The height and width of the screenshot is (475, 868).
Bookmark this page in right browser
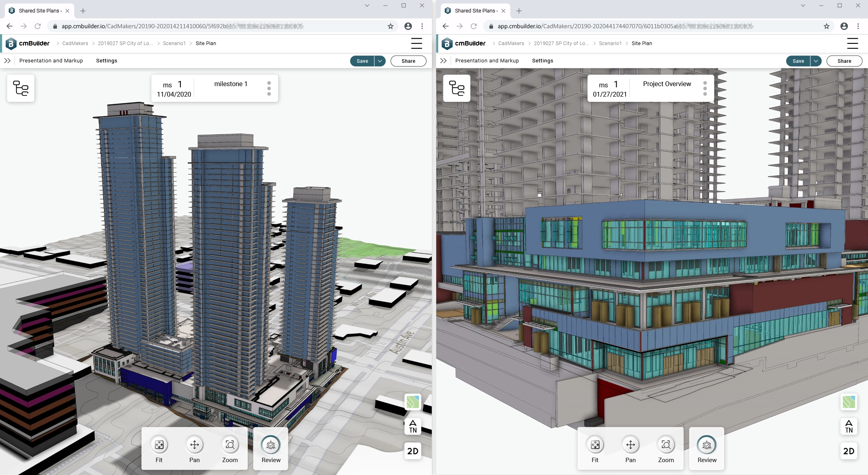827,26
